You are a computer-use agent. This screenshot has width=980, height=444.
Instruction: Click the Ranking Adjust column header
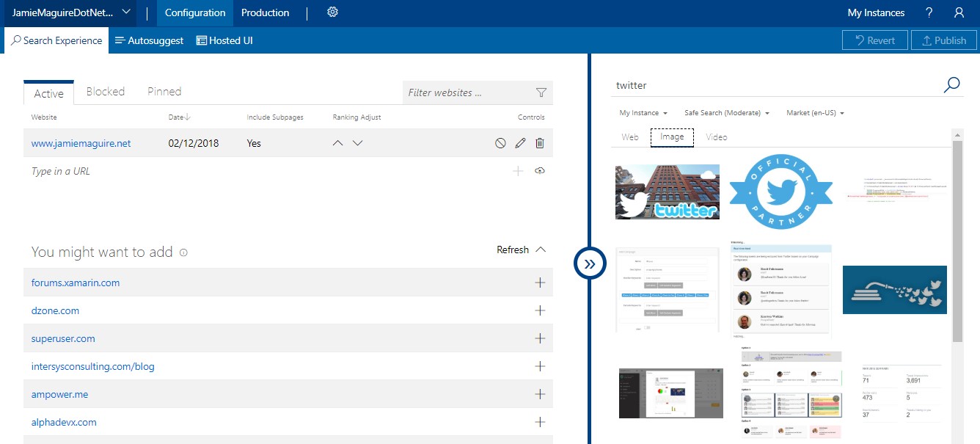point(357,117)
